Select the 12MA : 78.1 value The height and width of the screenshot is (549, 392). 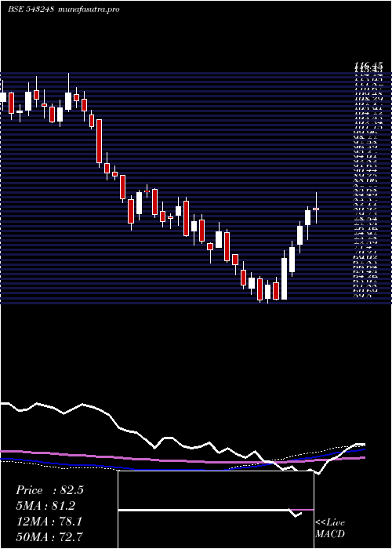tap(49, 522)
